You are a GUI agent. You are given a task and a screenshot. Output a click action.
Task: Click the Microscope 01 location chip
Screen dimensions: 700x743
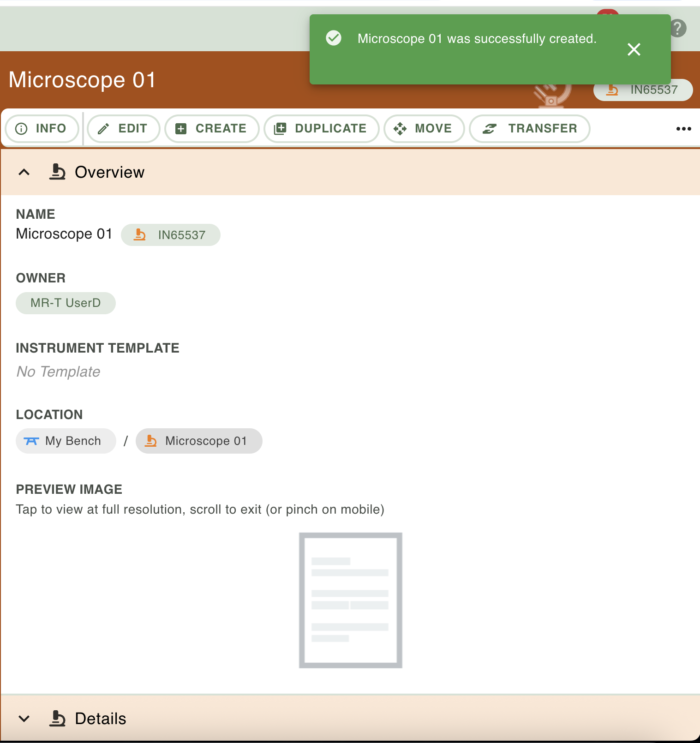(199, 441)
